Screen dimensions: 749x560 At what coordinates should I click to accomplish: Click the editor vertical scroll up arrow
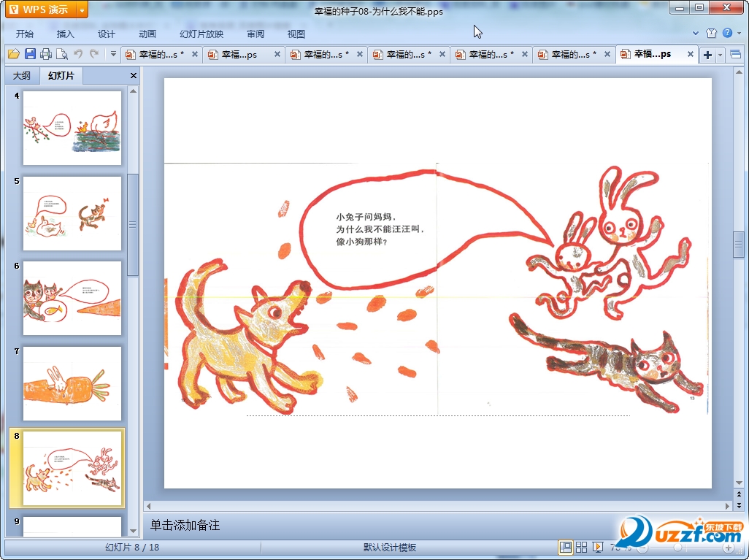tap(739, 72)
